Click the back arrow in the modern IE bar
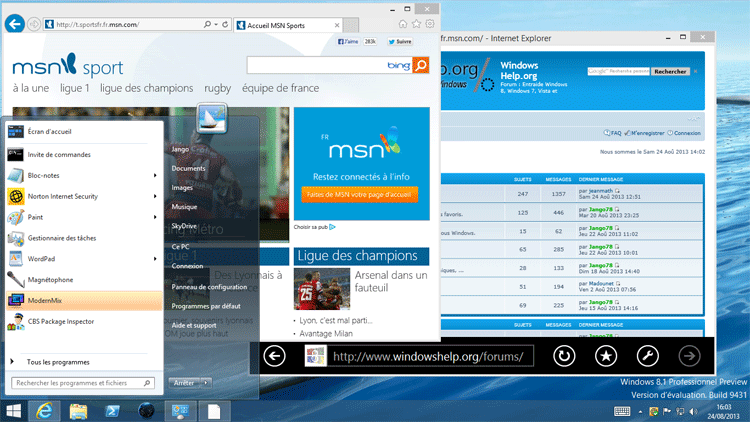The image size is (750, 422). pos(275,356)
